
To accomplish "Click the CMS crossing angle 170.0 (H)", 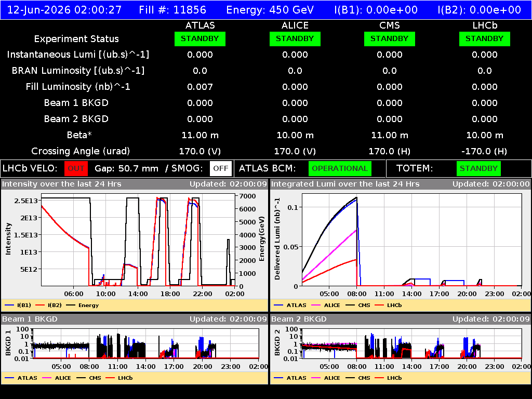I will click(x=390, y=151).
